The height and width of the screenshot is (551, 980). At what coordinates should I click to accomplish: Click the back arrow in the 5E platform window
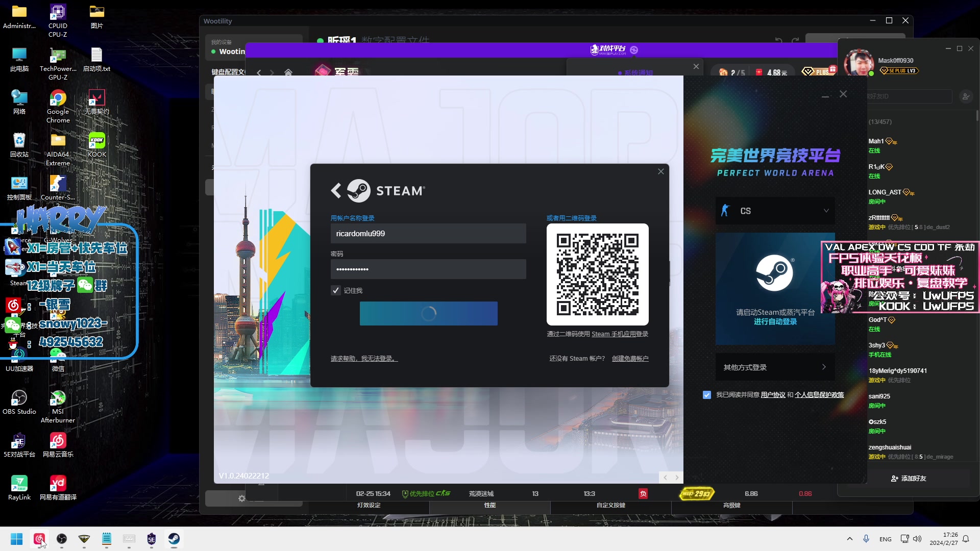click(x=259, y=73)
